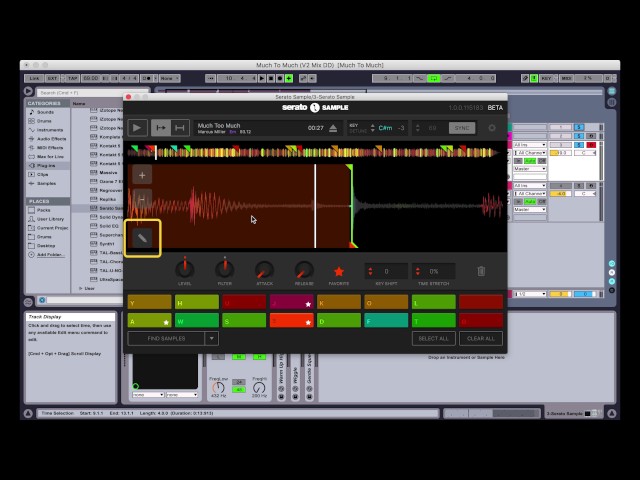Image resolution: width=640 pixels, height=480 pixels.
Task: Open Serato Sample settings gear
Action: [492, 128]
